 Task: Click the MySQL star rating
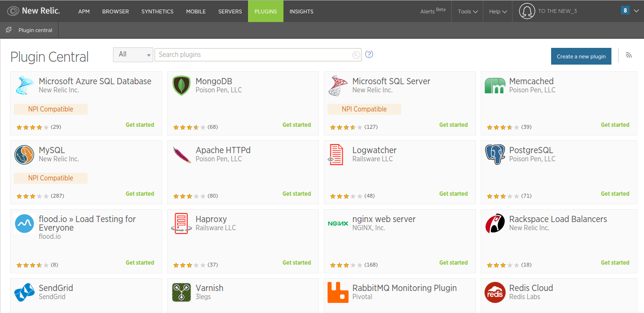coord(33,196)
